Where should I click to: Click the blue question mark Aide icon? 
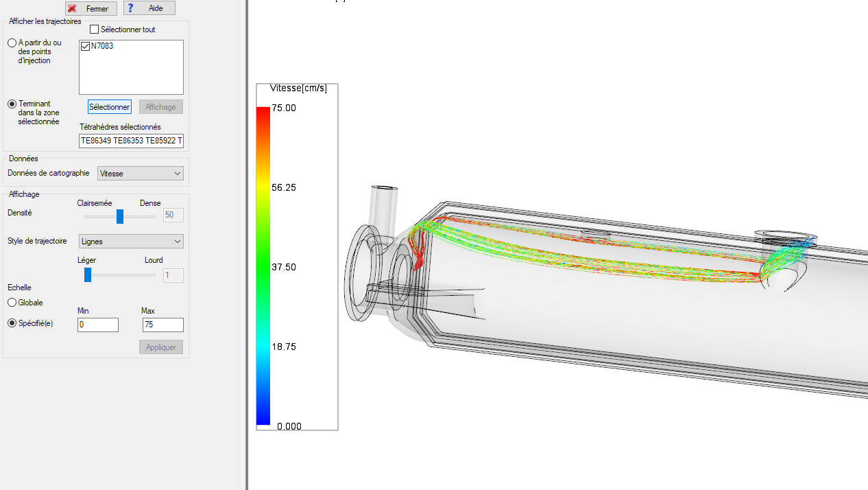[x=131, y=8]
